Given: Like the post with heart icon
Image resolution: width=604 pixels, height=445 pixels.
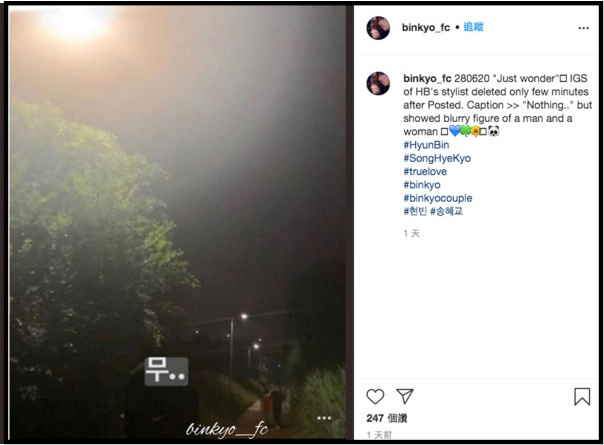Looking at the screenshot, I should click(375, 396).
